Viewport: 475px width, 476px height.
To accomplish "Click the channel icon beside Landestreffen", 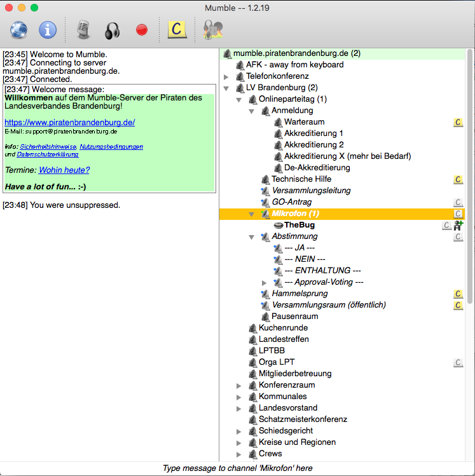I will point(252,339).
